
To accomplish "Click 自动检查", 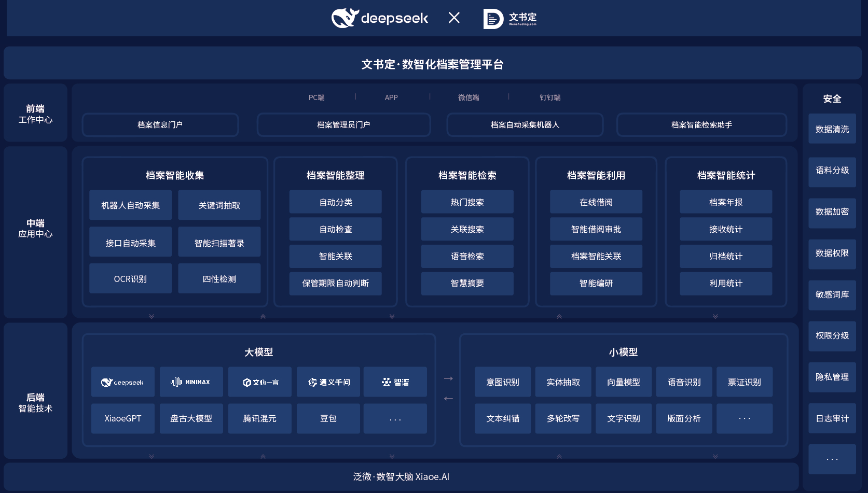I will click(336, 229).
